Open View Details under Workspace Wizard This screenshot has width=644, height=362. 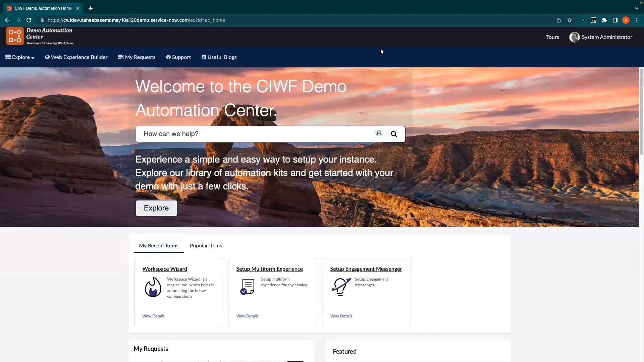[x=153, y=316]
